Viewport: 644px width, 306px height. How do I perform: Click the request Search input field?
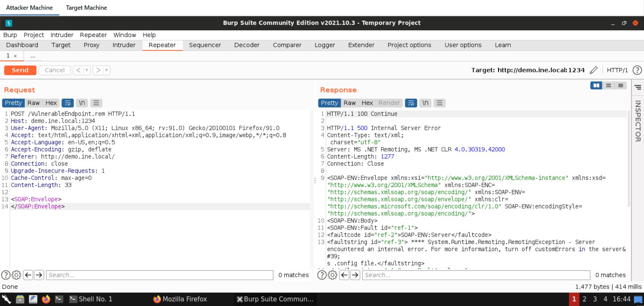160,275
